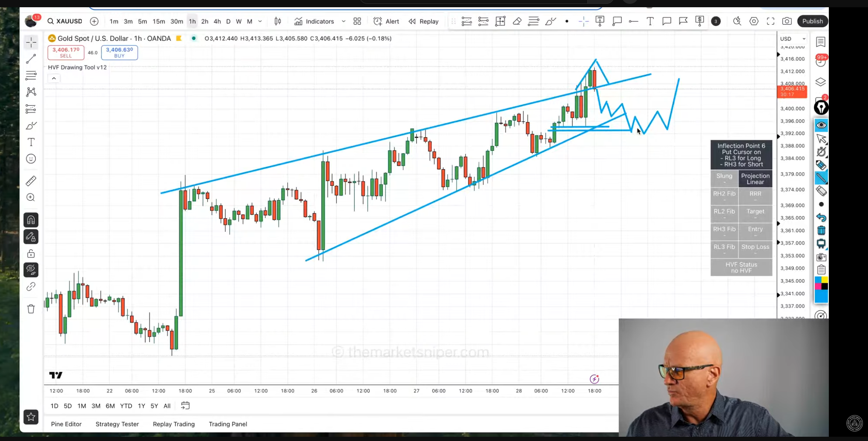Click the Projection Linear cell in HVF table
Viewport: 868px width, 441px height.
(755, 179)
